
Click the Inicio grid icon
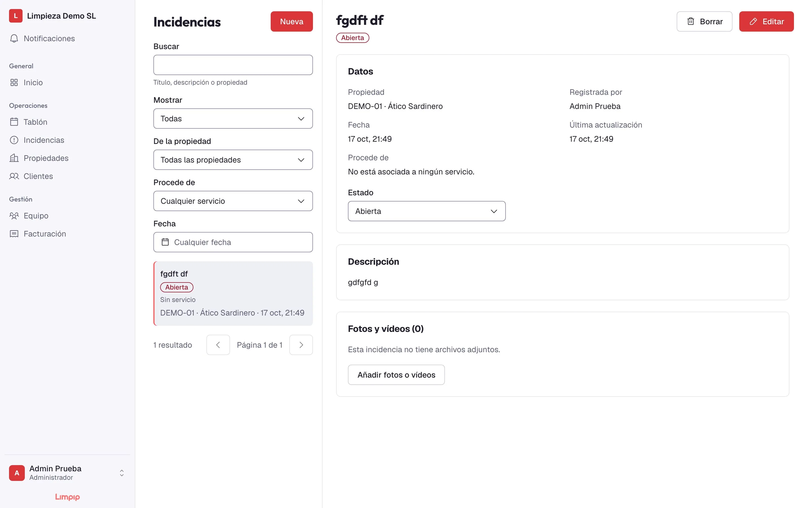(x=14, y=83)
